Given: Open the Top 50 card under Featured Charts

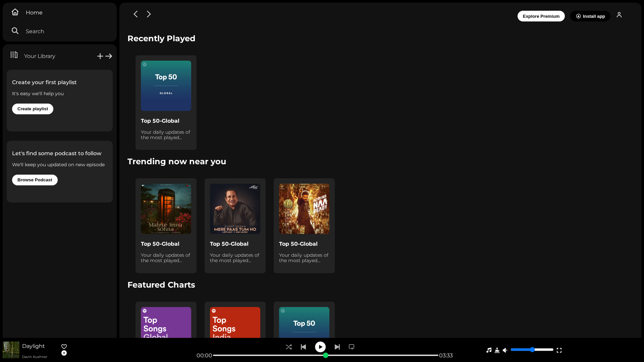Looking at the screenshot, I should pyautogui.click(x=304, y=320).
